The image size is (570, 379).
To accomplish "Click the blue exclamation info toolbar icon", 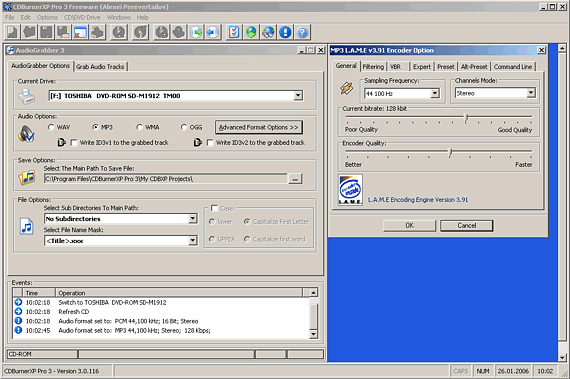I will coord(285,32).
